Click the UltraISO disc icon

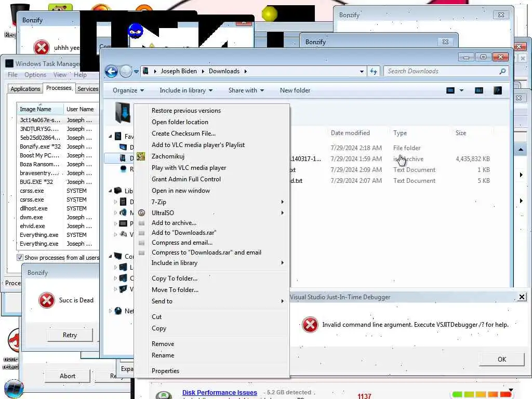pyautogui.click(x=141, y=212)
